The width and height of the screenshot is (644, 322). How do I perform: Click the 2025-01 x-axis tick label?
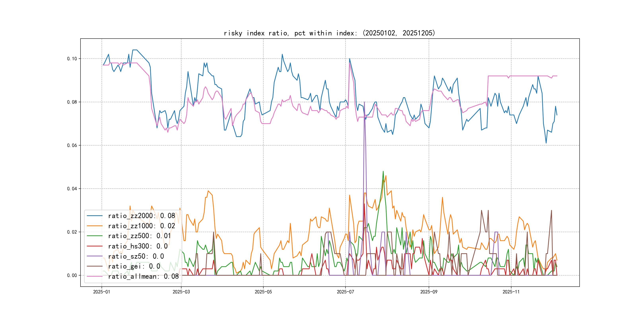point(102,292)
